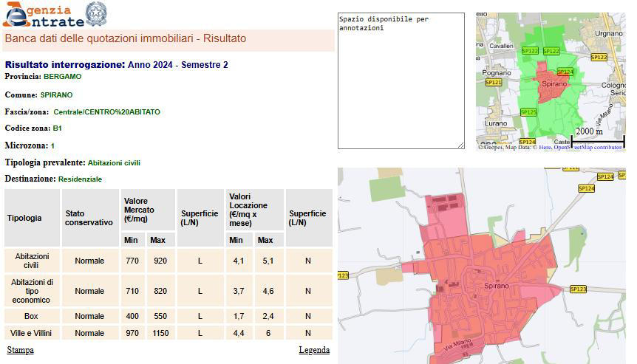Click the Italian Republic emblem
Viewport: 637px width, 364px height.
click(x=95, y=14)
